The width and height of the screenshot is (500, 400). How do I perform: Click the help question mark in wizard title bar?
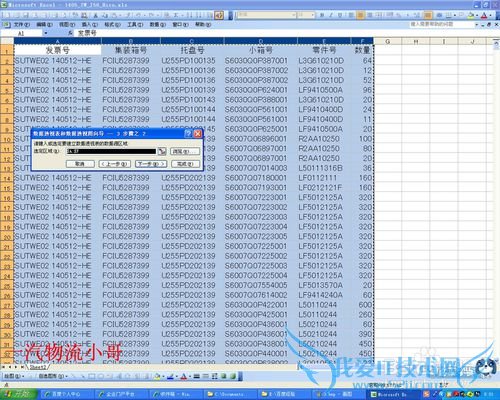[188, 134]
